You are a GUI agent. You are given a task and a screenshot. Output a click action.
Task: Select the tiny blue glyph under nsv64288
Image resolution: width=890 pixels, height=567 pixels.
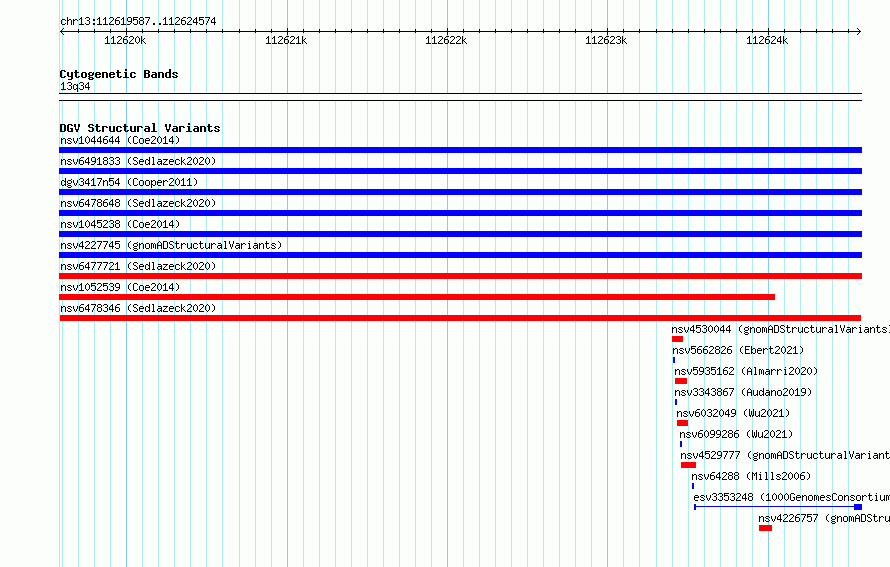[x=692, y=486]
